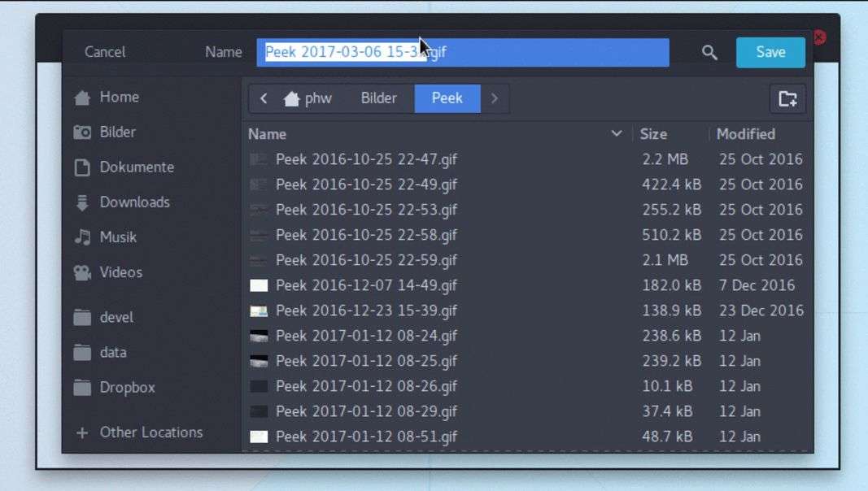This screenshot has height=491, width=868.
Task: Click the 7 Dec 2016 modified date
Action: click(x=757, y=285)
